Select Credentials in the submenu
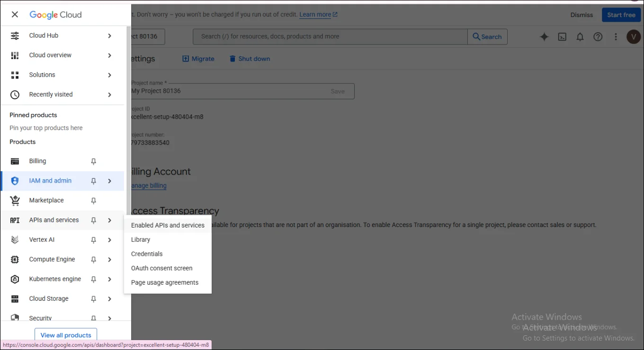Screen dimensions: 644x350 tap(168, 254)
